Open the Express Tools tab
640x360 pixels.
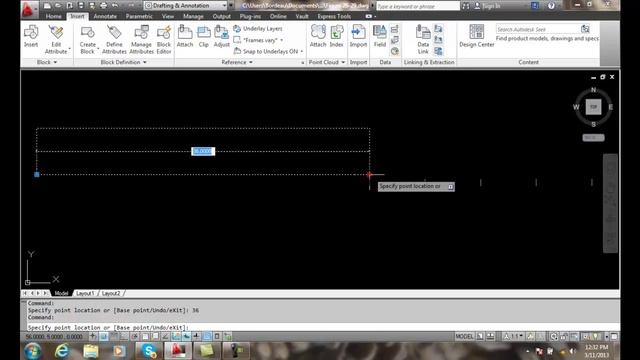coord(334,16)
